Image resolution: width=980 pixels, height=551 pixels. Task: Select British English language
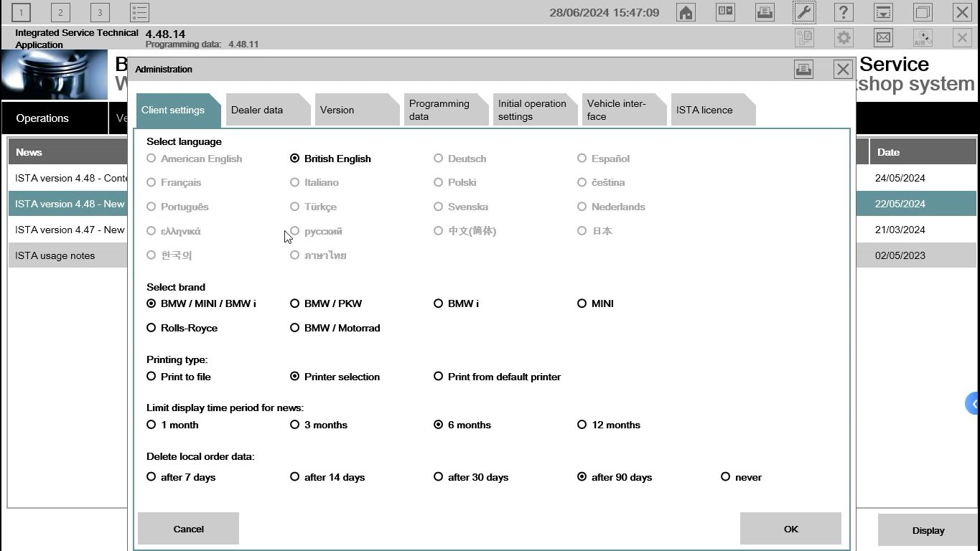tap(330, 159)
